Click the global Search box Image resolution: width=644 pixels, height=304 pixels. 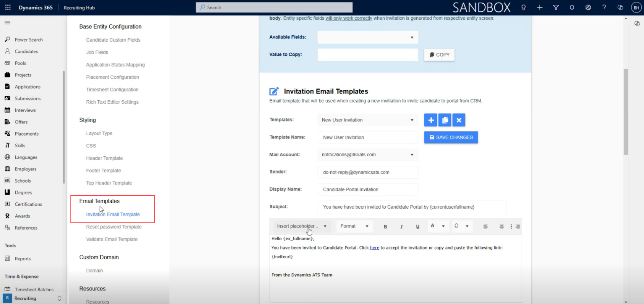point(274,7)
